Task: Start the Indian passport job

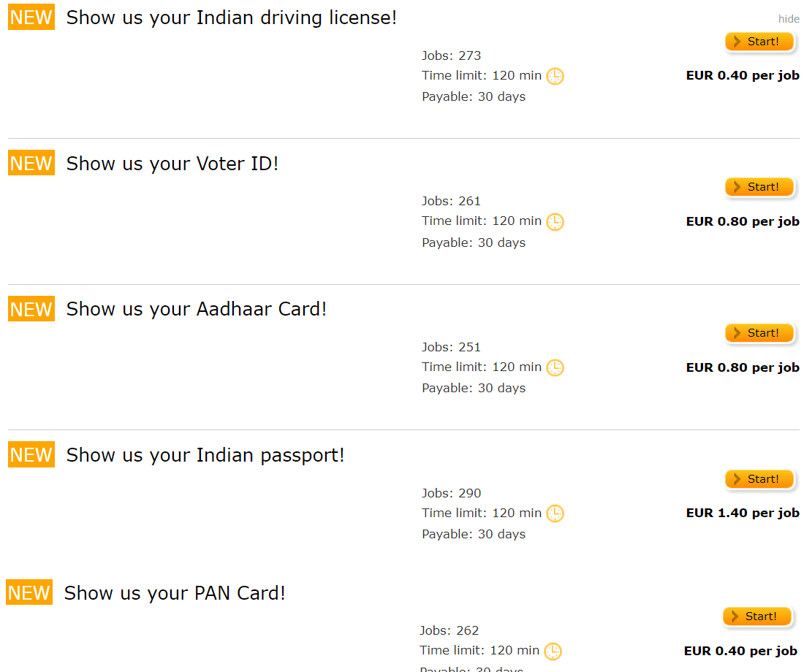Action: 759,478
